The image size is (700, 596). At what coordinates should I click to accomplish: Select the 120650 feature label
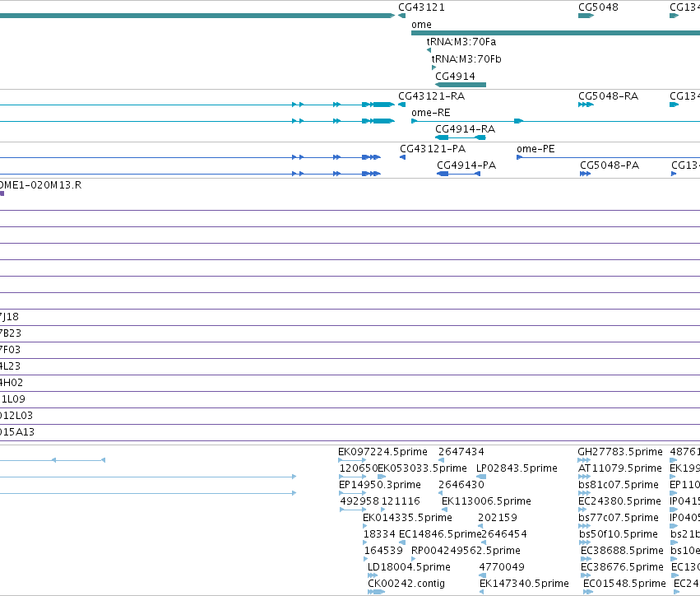click(359, 468)
